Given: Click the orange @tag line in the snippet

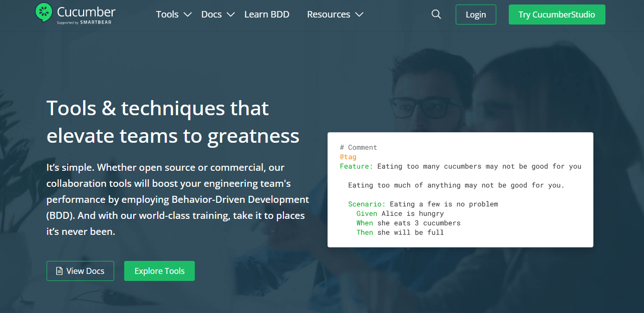Looking at the screenshot, I should click(348, 157).
